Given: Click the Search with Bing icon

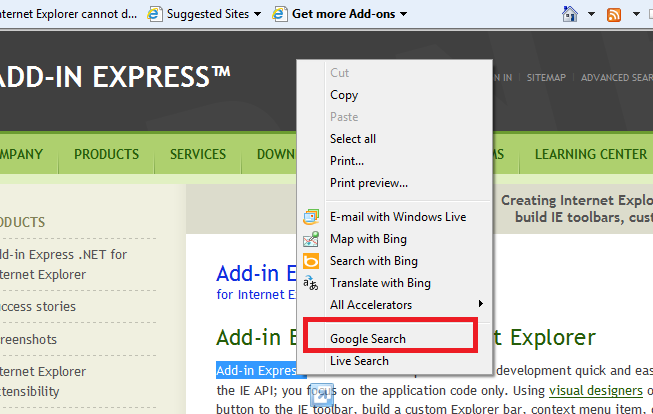Looking at the screenshot, I should (x=311, y=261).
